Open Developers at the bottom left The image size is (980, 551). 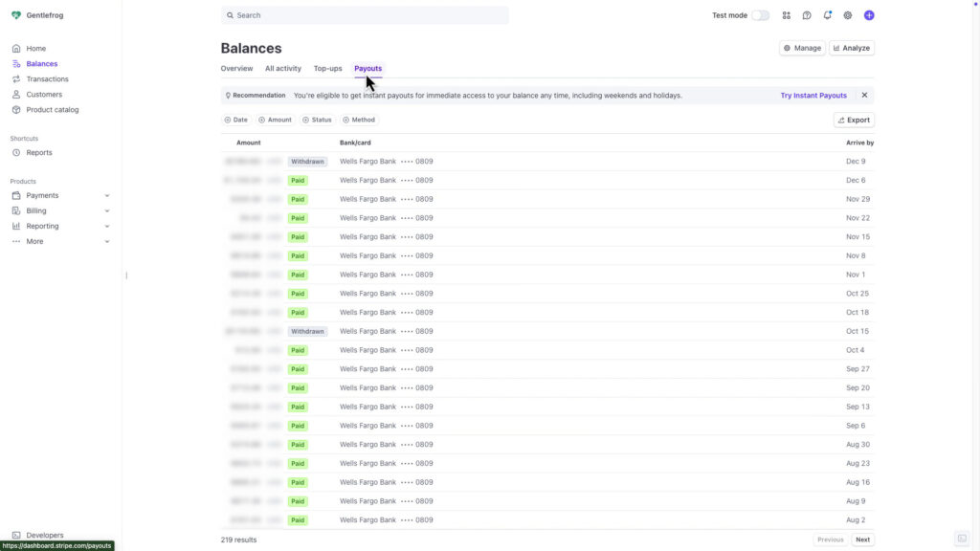click(x=46, y=535)
